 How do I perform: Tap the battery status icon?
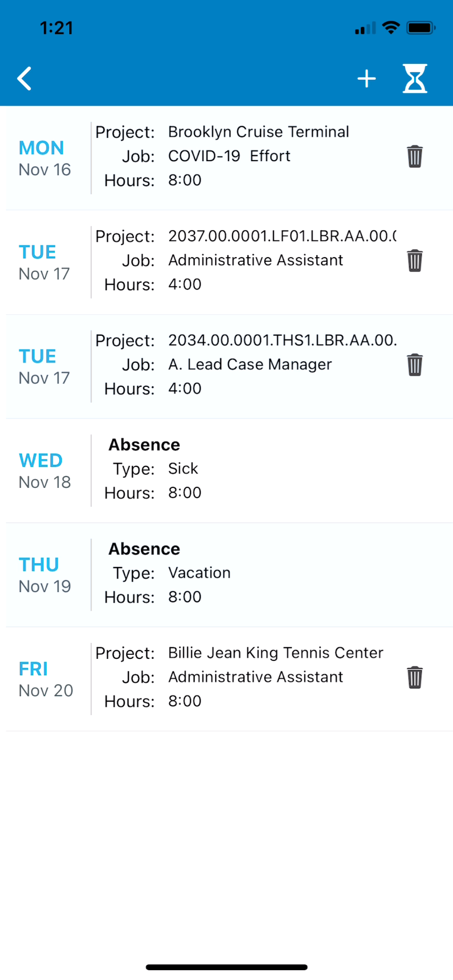point(421,28)
